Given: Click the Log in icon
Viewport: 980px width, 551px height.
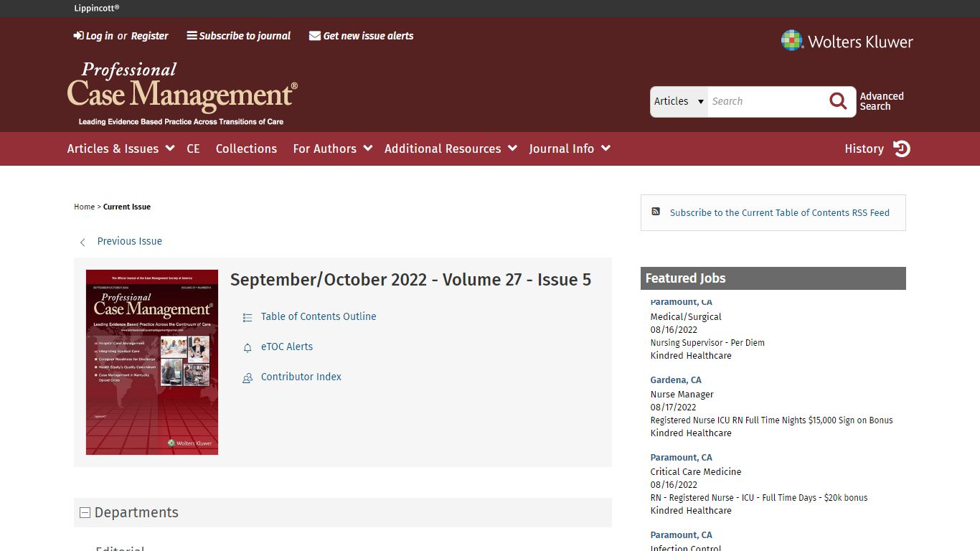Looking at the screenshot, I should point(78,36).
